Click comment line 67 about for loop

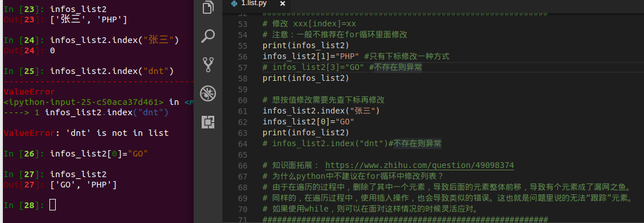(353, 176)
